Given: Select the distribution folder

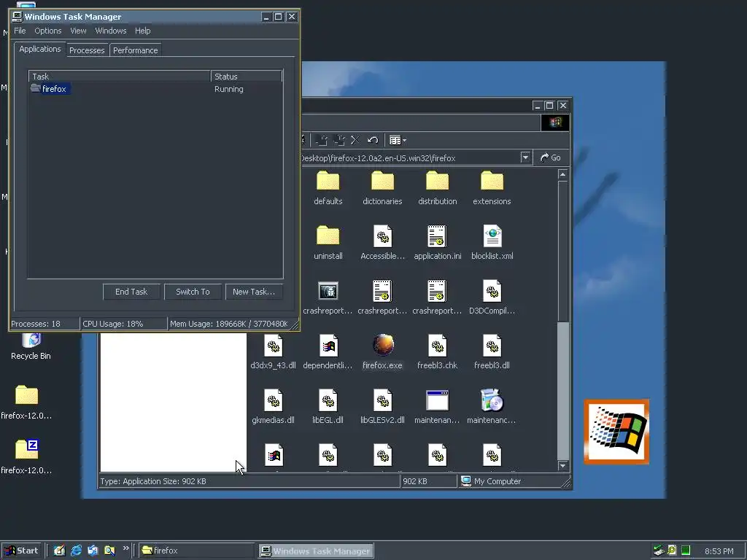Looking at the screenshot, I should [438, 188].
